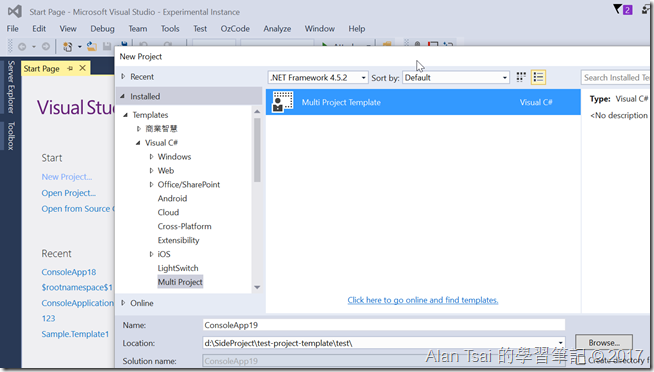The width and height of the screenshot is (654, 372).
Task: Click the Browse... button
Action: click(x=604, y=343)
